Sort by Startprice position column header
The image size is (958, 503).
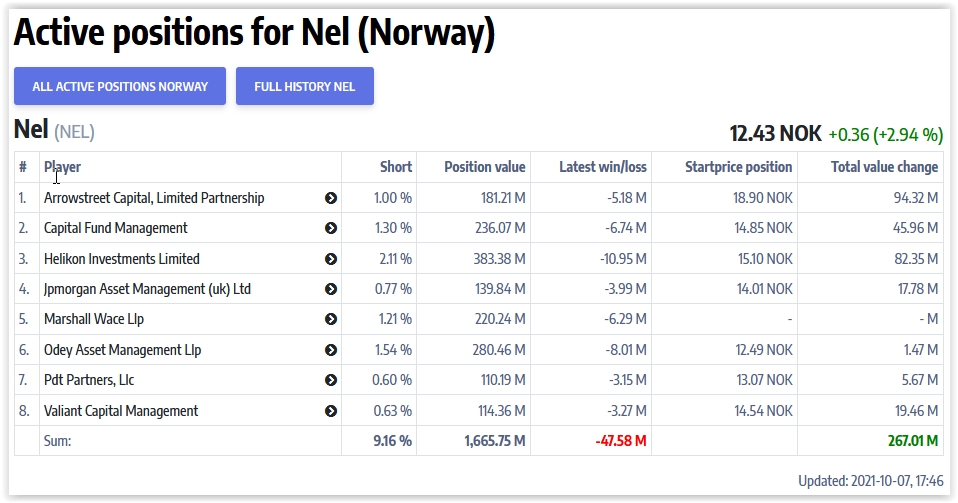738,167
